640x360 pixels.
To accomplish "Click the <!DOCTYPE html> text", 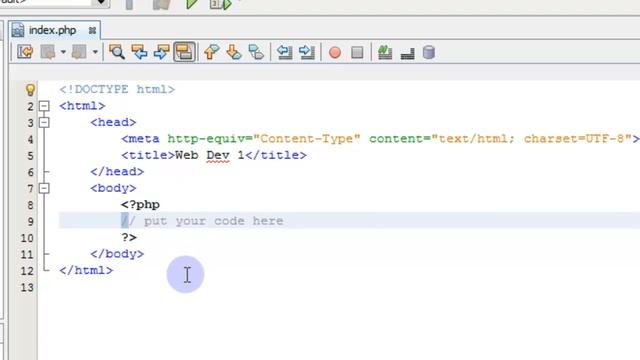I will (x=117, y=89).
